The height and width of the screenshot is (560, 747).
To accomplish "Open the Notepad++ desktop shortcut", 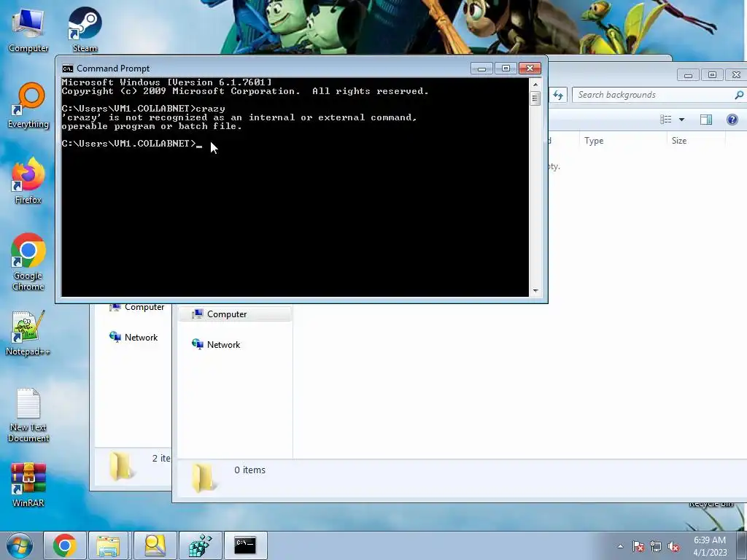I will 28,333.
